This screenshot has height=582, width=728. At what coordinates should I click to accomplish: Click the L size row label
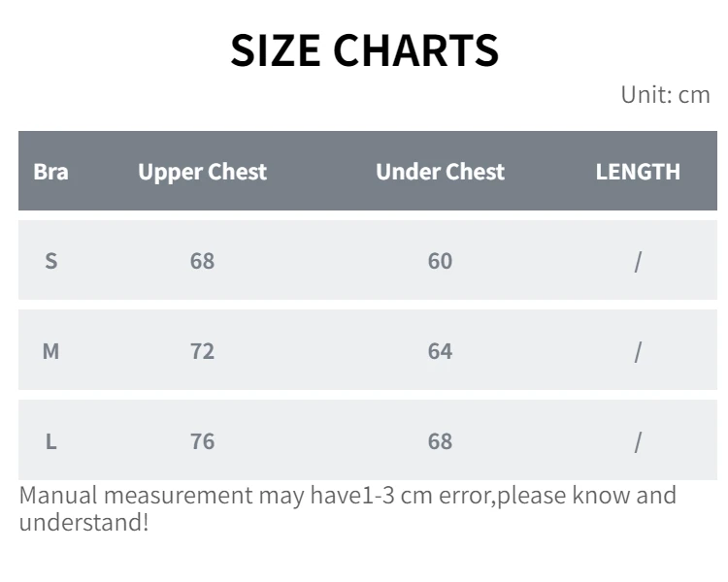(x=51, y=441)
